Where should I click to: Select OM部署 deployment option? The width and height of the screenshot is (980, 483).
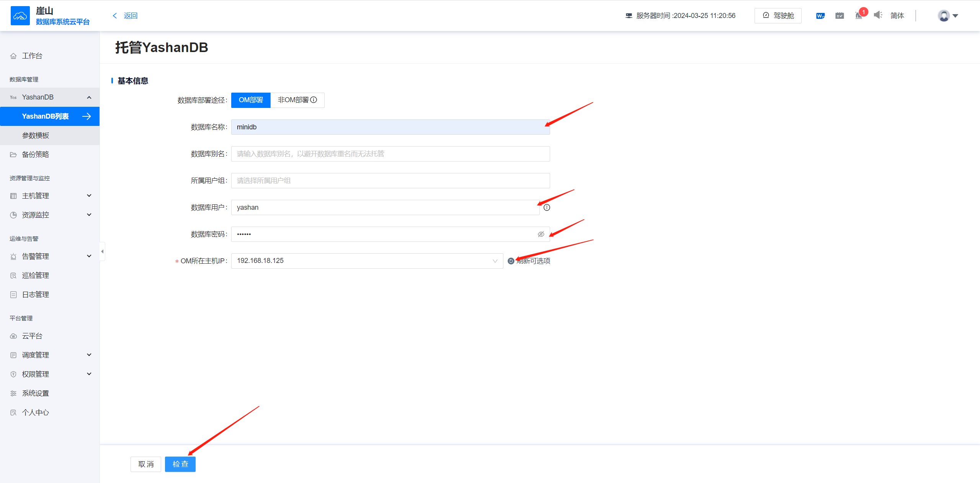click(x=251, y=100)
